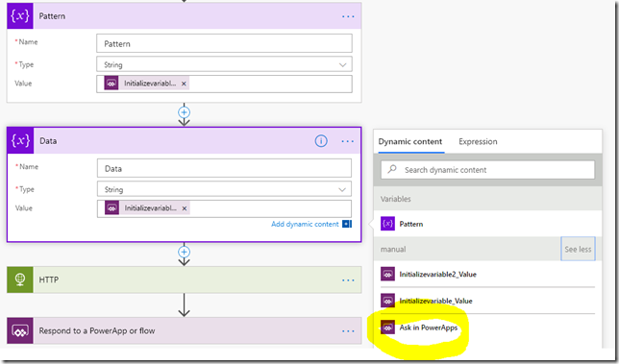Click the Pattern Value input field
This screenshot has height=364, width=619.
click(x=224, y=84)
